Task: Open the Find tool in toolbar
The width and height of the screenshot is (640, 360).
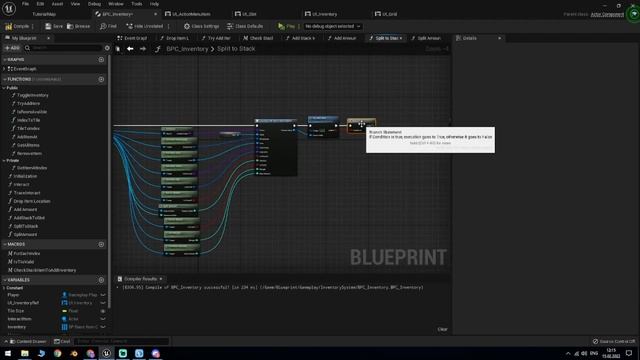Action: tap(108, 26)
